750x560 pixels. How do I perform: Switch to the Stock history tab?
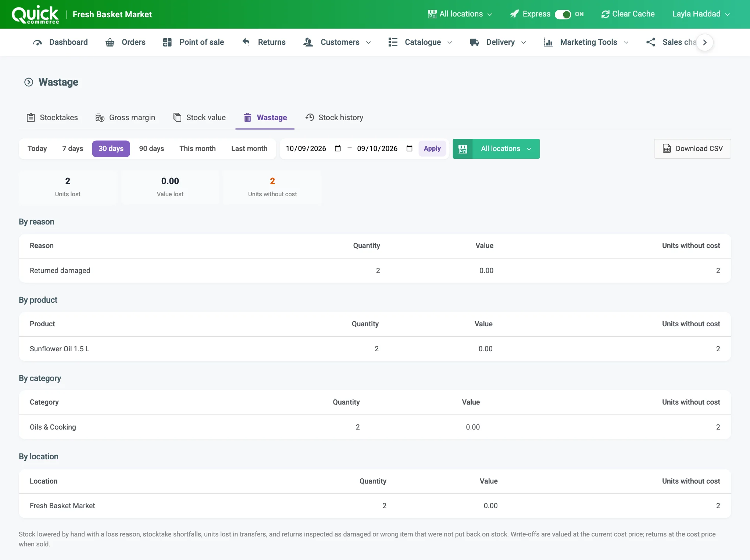[334, 118]
